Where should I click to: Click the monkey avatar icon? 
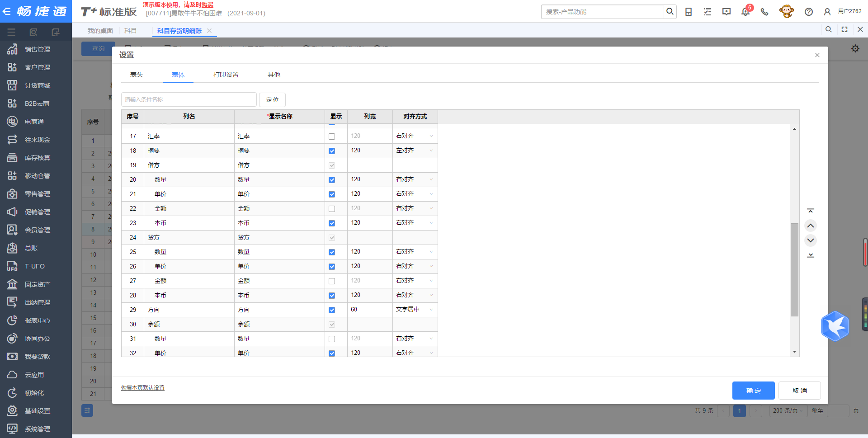coord(787,11)
